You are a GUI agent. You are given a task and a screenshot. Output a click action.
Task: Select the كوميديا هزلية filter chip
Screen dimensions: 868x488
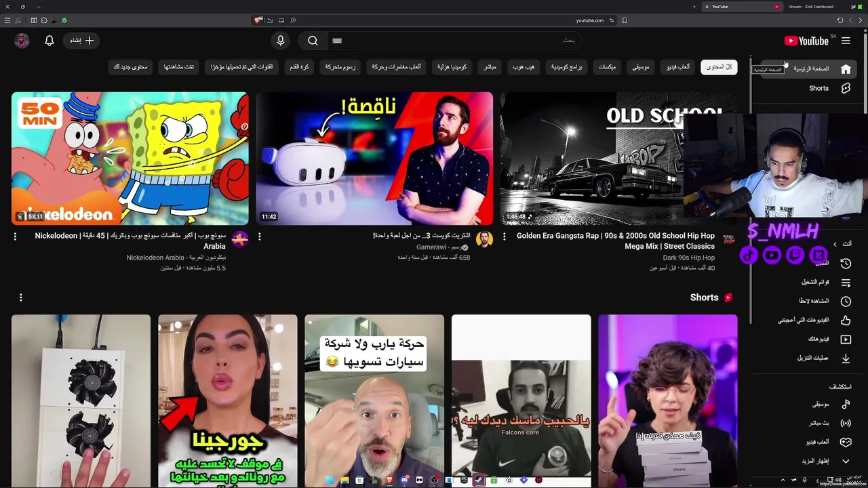452,67
